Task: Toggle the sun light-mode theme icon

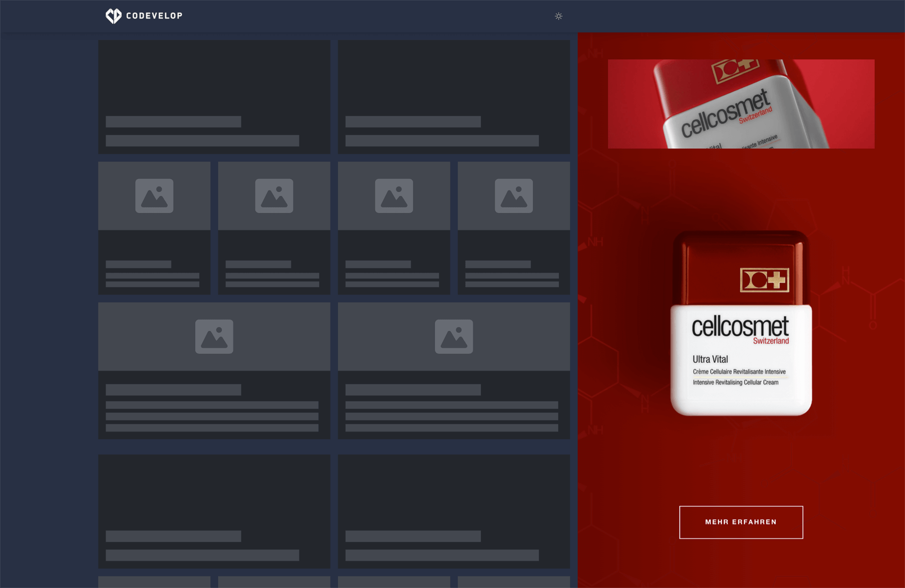Action: (558, 16)
